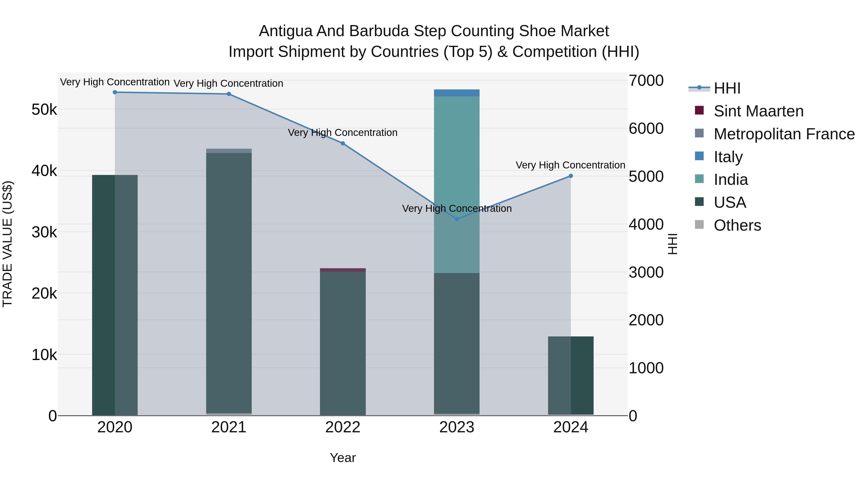Viewport: 868px width, 488px height.
Task: Click the TRADE VALUE (US$) axis title
Action: pyautogui.click(x=7, y=244)
